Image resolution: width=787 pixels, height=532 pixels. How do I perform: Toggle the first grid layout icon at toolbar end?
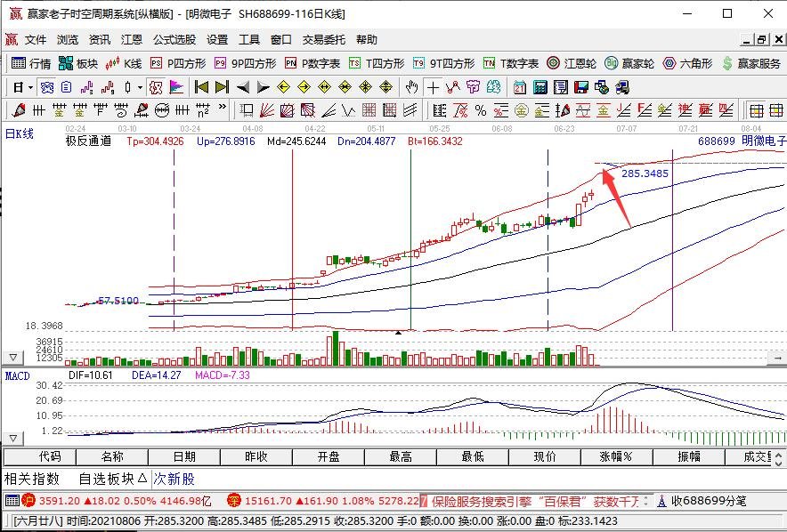(x=757, y=109)
